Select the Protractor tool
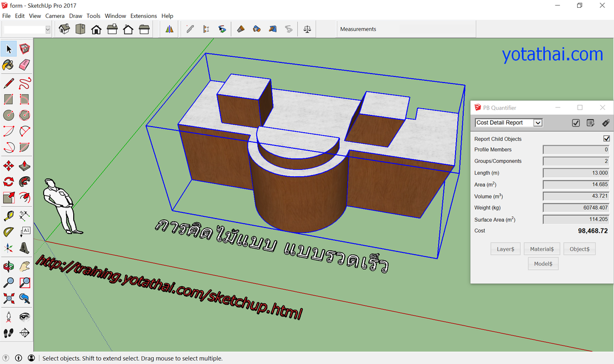This screenshot has width=614, height=364. (8, 232)
